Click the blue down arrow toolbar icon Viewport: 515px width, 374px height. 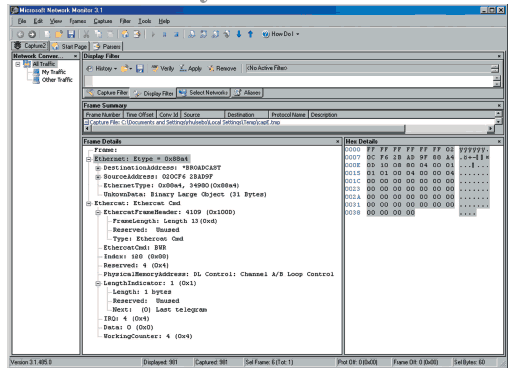(x=239, y=34)
